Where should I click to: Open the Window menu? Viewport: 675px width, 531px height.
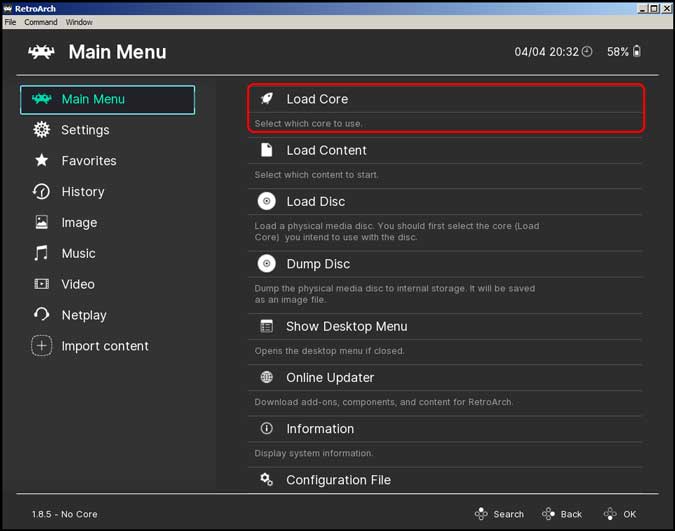79,22
